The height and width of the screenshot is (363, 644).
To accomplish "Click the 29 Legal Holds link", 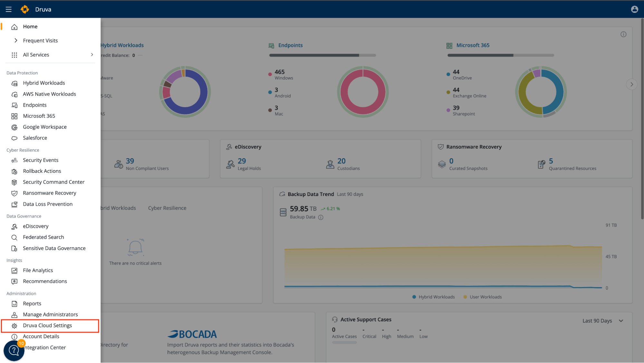I will pyautogui.click(x=242, y=161).
